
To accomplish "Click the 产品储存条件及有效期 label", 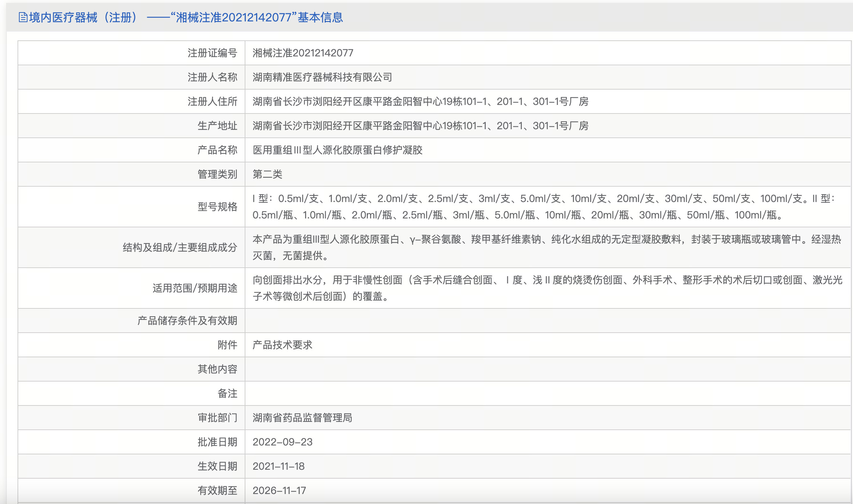I will (x=188, y=321).
